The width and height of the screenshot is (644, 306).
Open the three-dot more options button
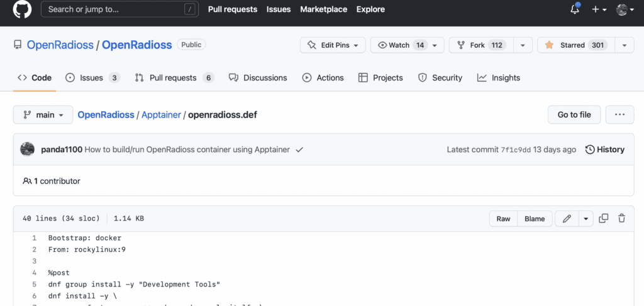619,115
